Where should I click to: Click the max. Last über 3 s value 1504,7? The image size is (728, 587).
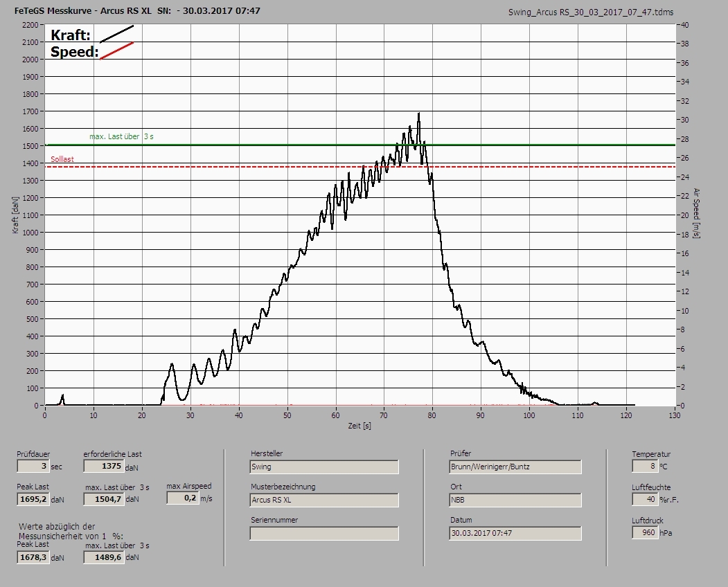pos(104,499)
